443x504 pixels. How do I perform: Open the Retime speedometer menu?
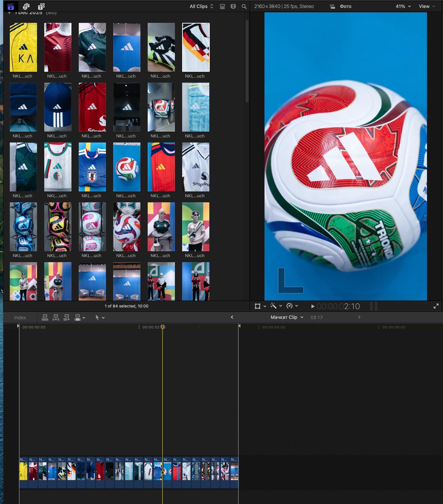pos(290,306)
